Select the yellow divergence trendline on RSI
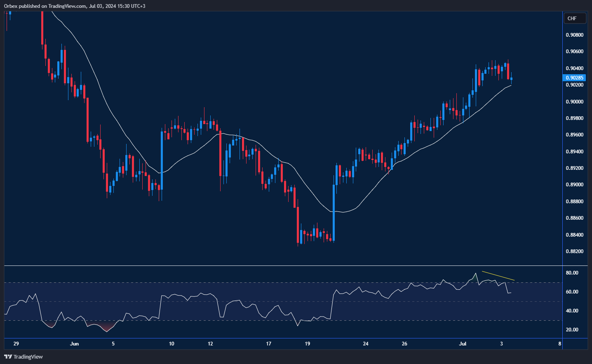This screenshot has height=364, width=592. [498, 276]
